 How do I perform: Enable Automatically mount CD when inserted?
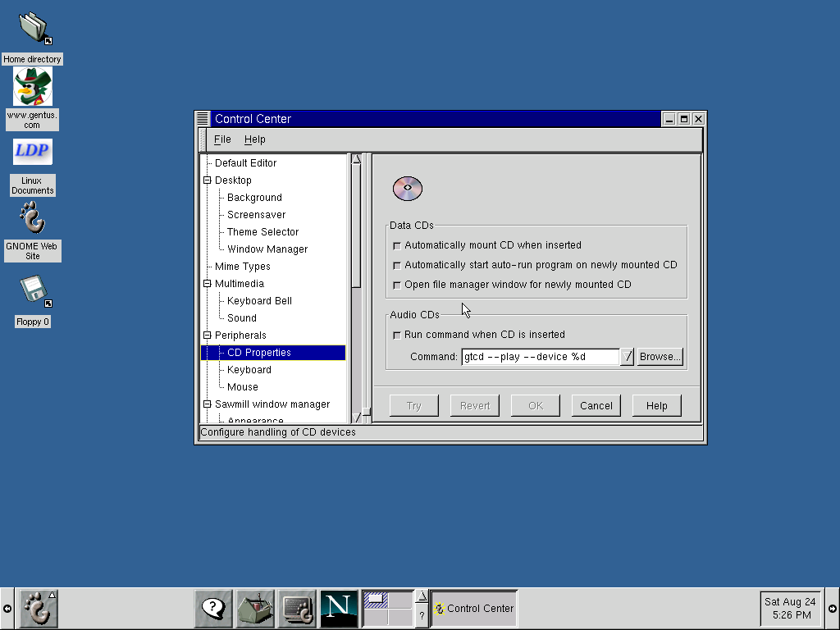coord(397,246)
